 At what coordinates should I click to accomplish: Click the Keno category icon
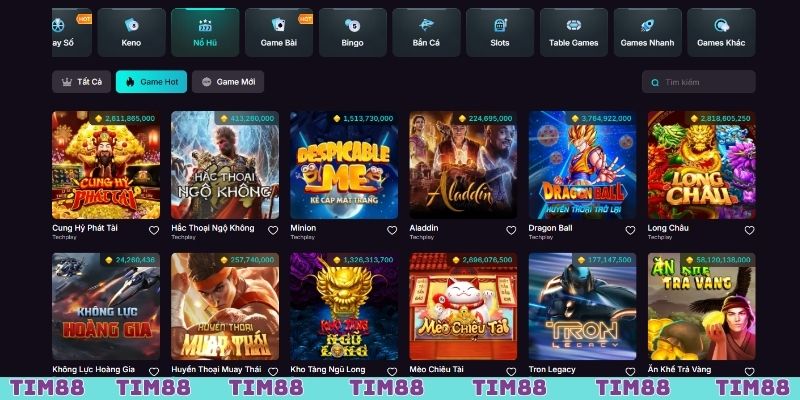(x=131, y=24)
